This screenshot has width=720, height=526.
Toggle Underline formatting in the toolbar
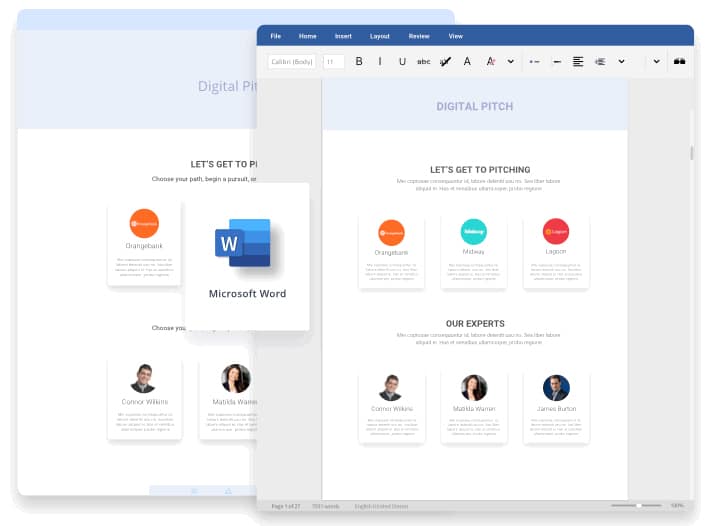(x=402, y=62)
